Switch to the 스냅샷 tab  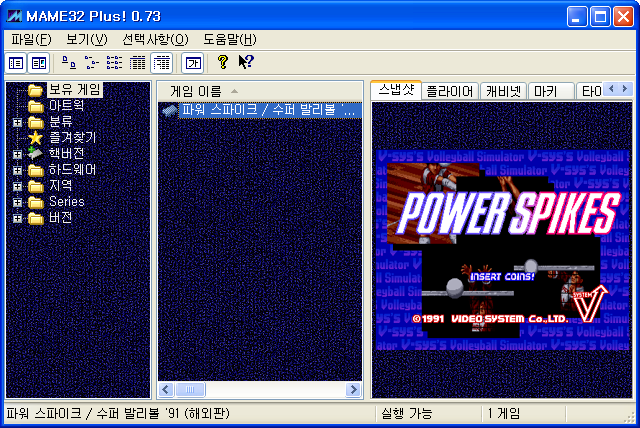click(396, 90)
